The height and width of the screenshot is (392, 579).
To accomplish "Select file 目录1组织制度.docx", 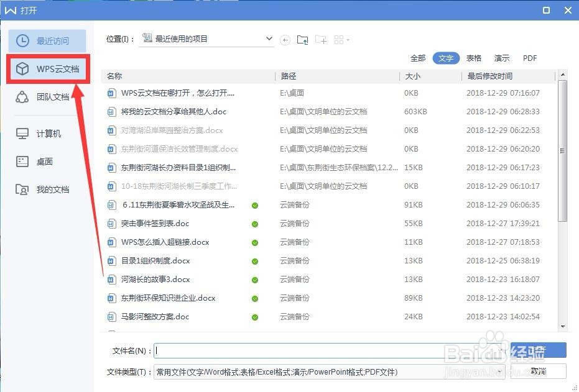I will (x=155, y=261).
